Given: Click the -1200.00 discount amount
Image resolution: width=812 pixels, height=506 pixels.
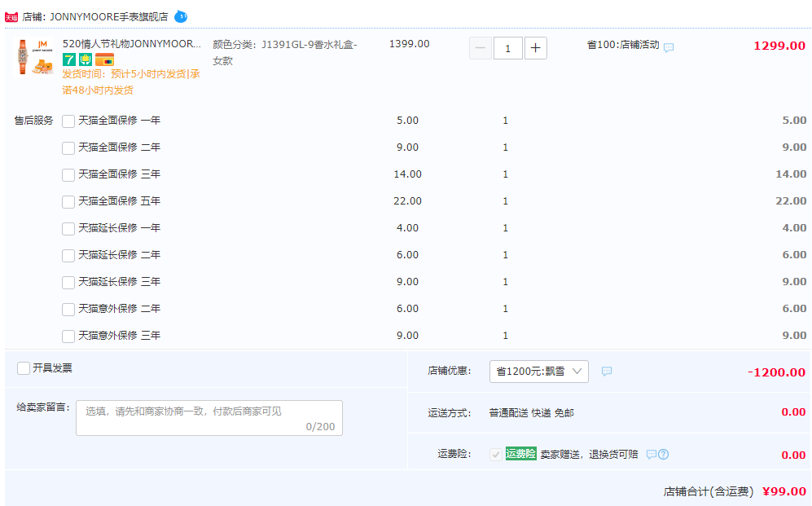Looking at the screenshot, I should [776, 372].
